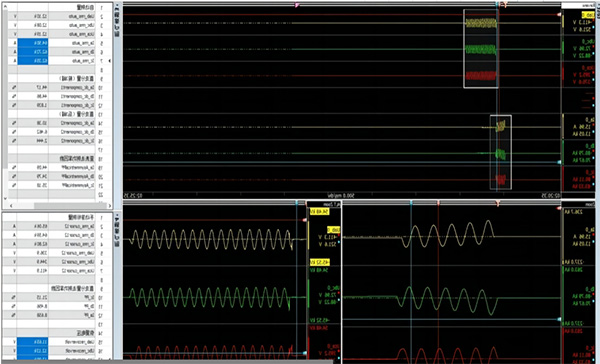
Task: Select the yellow highlighted Uab_0 channel label
Action: tap(588, 15)
